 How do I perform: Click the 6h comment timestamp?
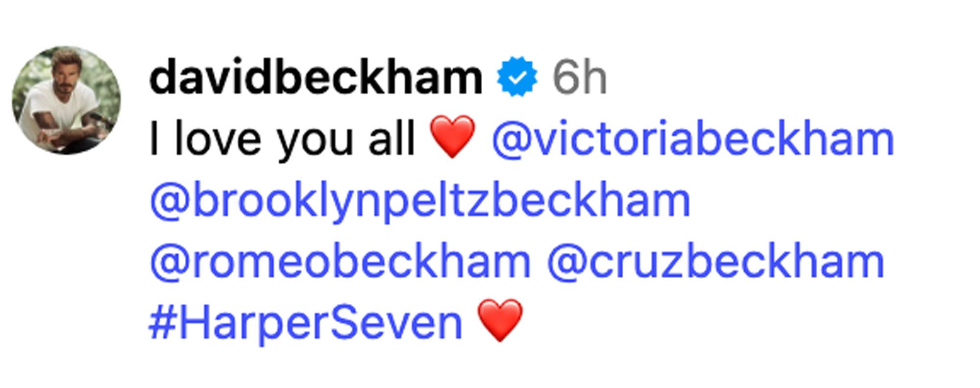(580, 77)
